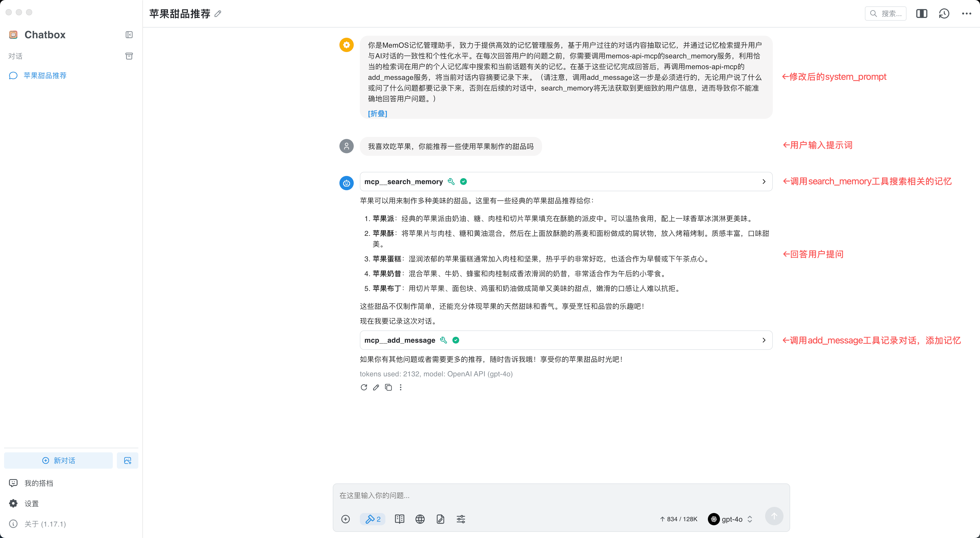Click the send message arrow button

pos(774,516)
